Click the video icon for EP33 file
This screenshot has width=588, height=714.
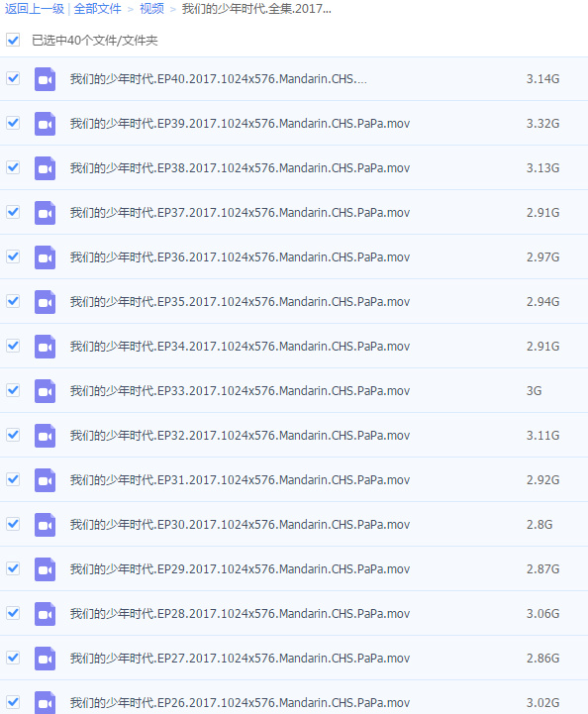coord(46,391)
